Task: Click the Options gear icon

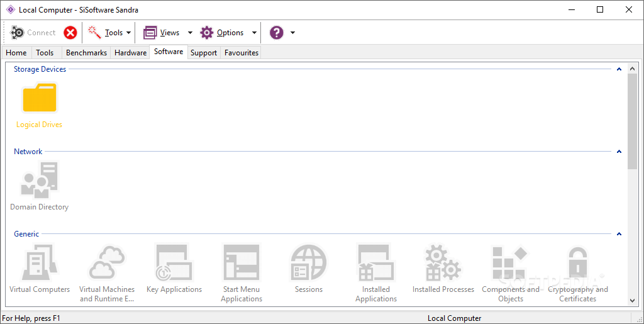Action: (x=206, y=33)
